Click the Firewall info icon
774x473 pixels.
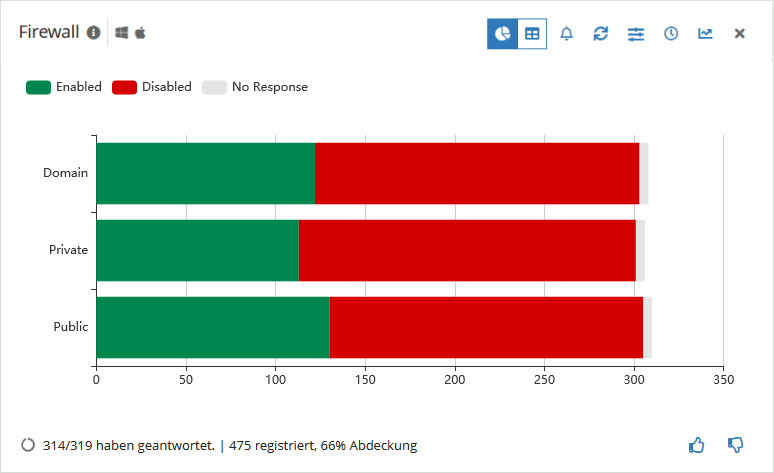click(x=93, y=33)
